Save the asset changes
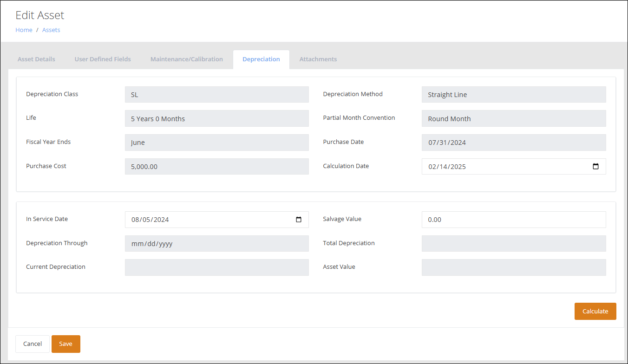Viewport: 628px width, 364px height. point(66,344)
